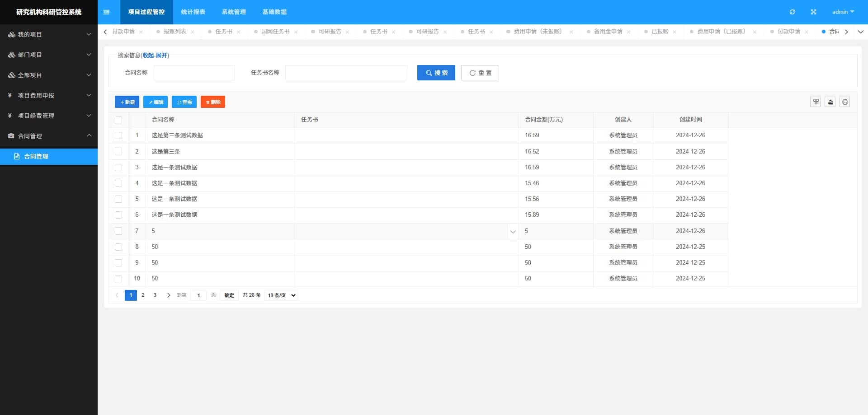
Task: Click the 搜索 button
Action: pos(436,73)
